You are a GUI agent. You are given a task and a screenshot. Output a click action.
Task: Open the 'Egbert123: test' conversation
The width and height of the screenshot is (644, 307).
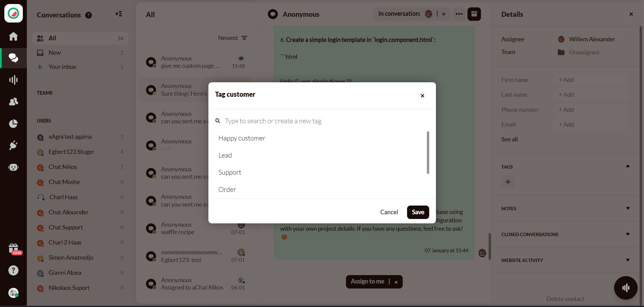(x=196, y=256)
